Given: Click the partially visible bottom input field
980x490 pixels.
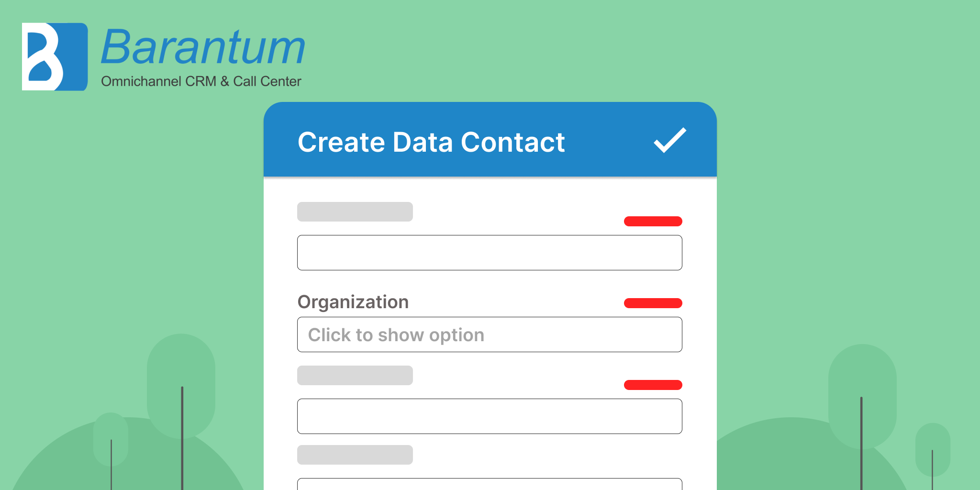Looking at the screenshot, I should tap(490, 484).
